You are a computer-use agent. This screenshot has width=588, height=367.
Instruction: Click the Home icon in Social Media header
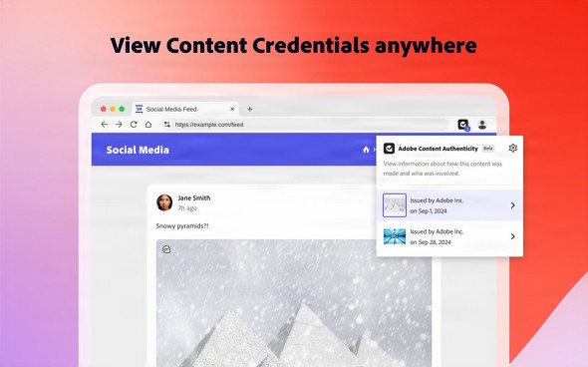pos(366,150)
